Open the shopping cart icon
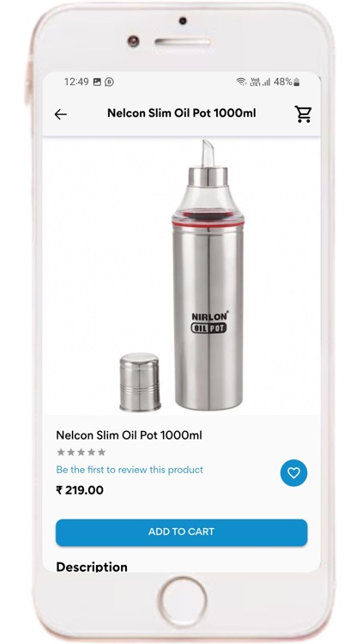Image resolution: width=362 pixels, height=644 pixels. [x=303, y=113]
